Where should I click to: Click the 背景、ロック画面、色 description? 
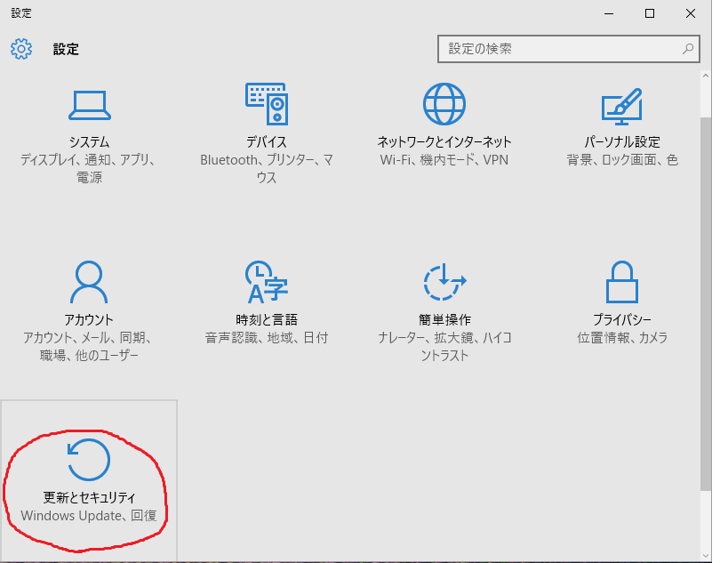point(622,160)
